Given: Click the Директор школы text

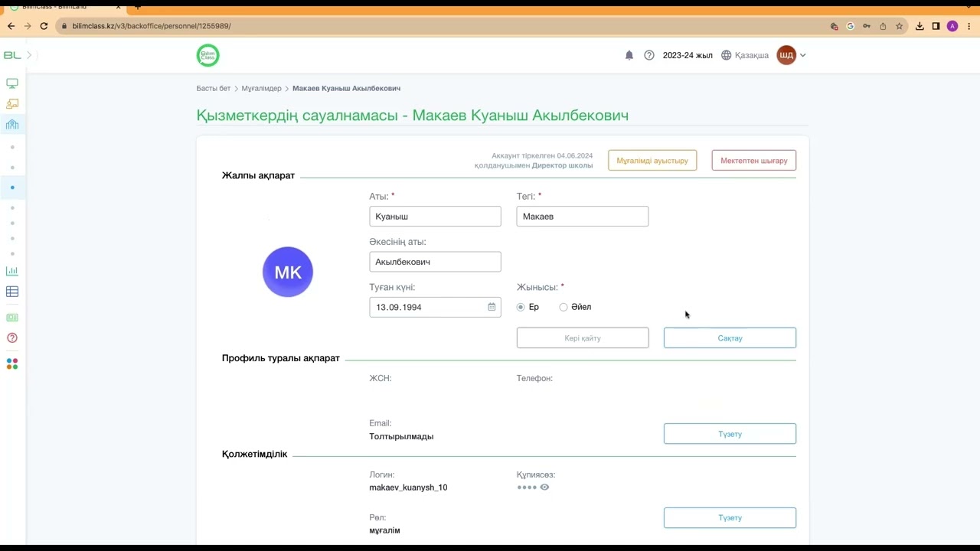Looking at the screenshot, I should pos(563,165).
